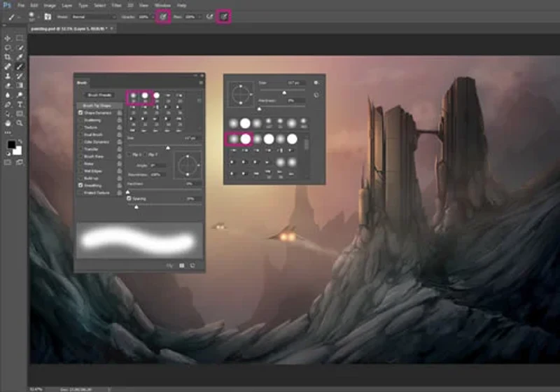
Task: Select the Eyedropper tool
Action: 20,57
